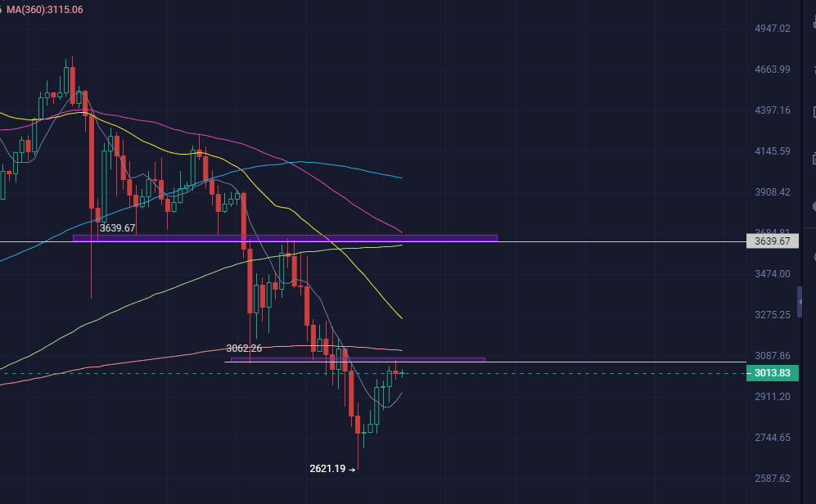
Task: Click the 4947.02 price axis label
Action: point(772,29)
